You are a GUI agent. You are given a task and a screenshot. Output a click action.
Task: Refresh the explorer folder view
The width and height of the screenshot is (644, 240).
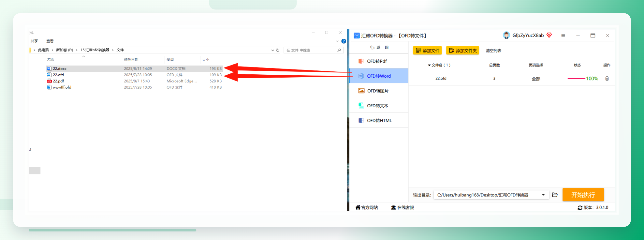pyautogui.click(x=278, y=50)
